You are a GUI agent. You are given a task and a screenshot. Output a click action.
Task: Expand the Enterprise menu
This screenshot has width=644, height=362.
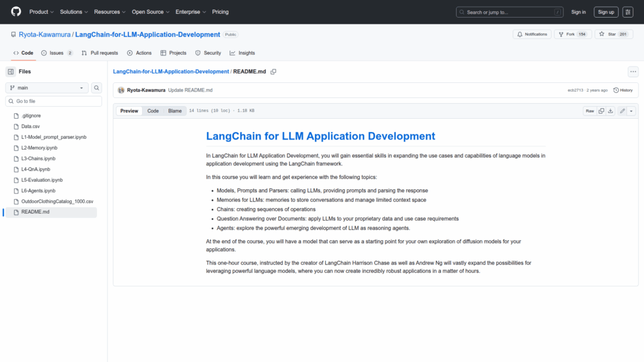coord(191,12)
